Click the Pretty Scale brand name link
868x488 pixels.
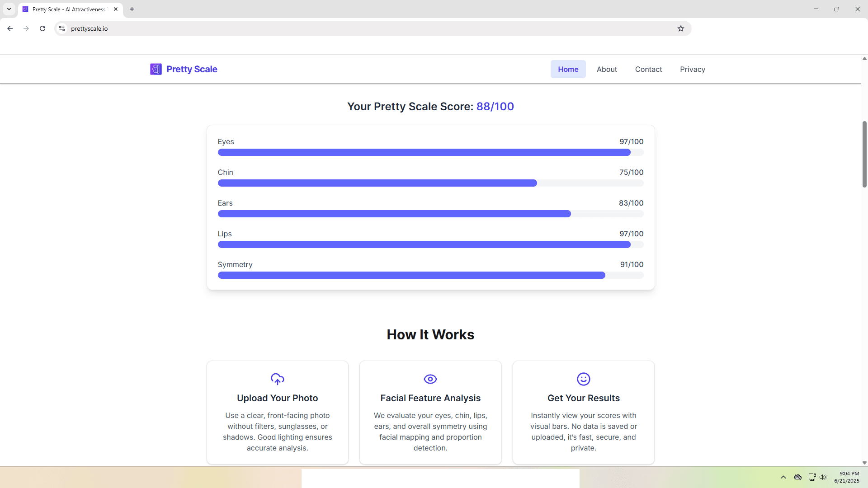click(x=192, y=69)
